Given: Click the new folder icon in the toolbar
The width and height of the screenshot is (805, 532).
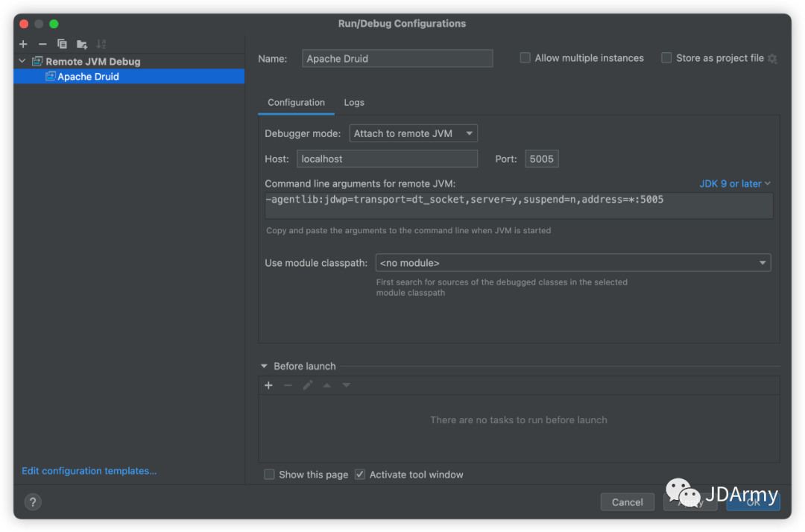Looking at the screenshot, I should 82,44.
